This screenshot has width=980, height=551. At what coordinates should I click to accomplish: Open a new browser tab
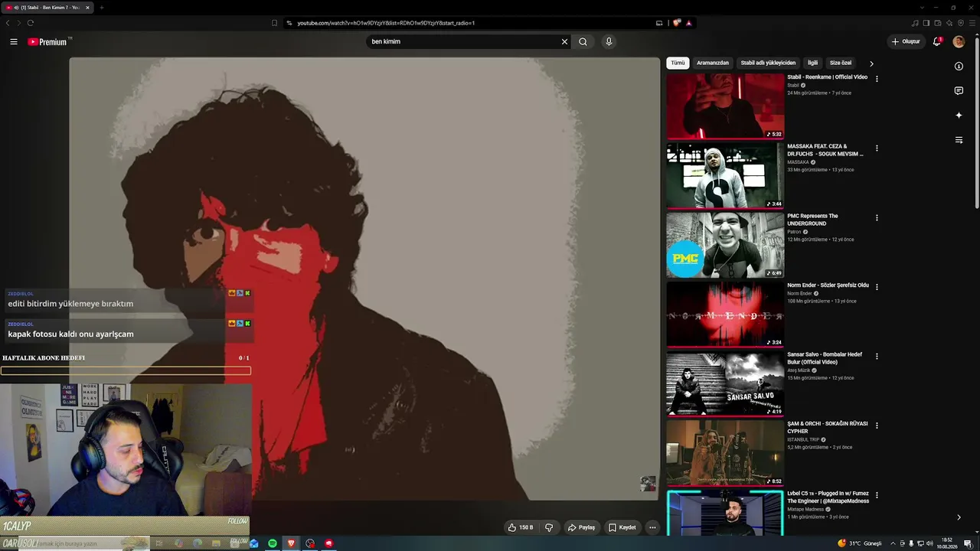[x=101, y=8]
